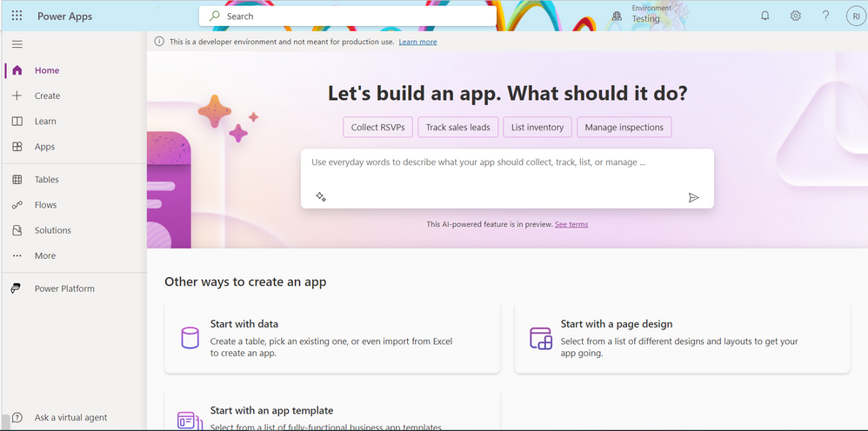Click the Flows connector icon
868x431 pixels.
17,205
